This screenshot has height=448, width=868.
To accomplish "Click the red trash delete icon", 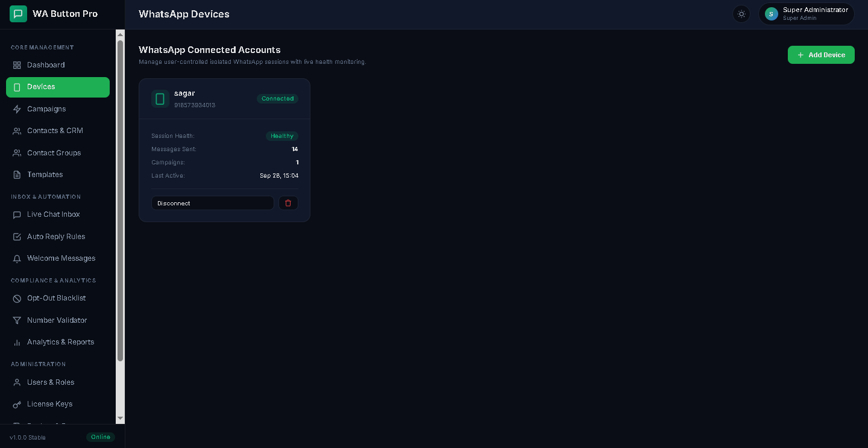I will coord(288,203).
